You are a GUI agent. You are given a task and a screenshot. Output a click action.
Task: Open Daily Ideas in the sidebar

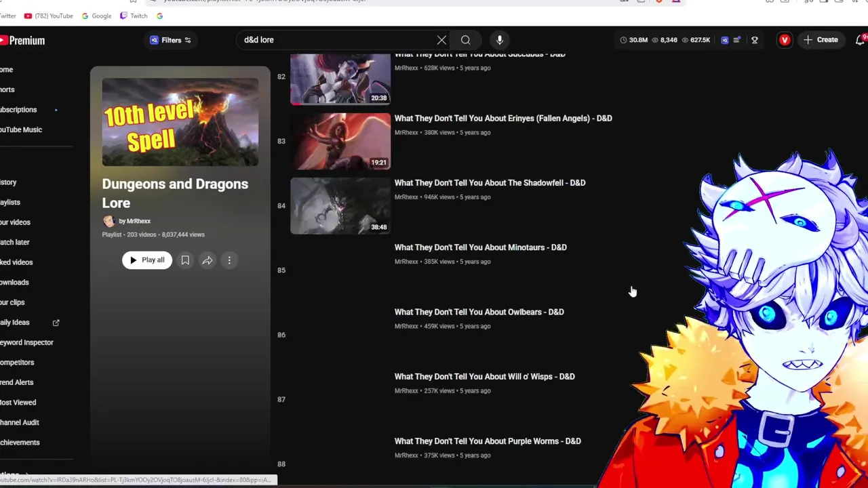coord(15,323)
